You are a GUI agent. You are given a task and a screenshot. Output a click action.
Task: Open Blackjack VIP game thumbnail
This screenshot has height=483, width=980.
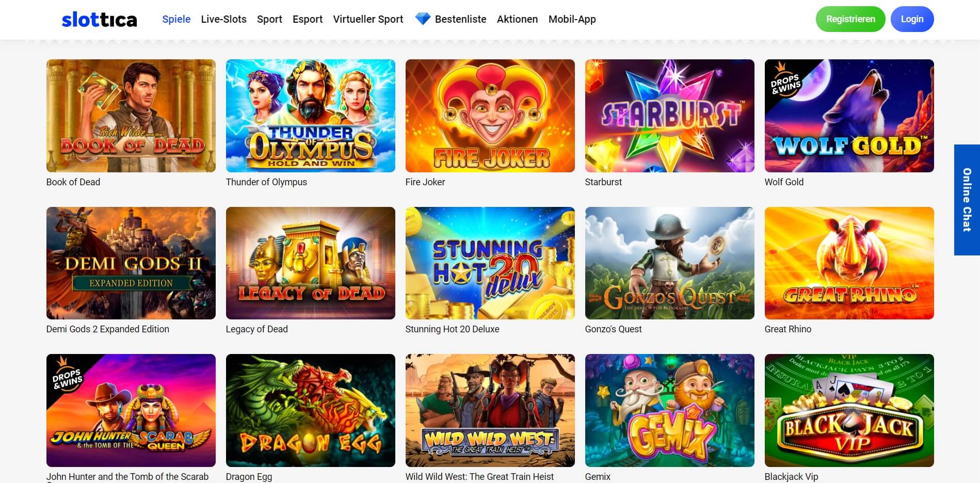click(849, 410)
